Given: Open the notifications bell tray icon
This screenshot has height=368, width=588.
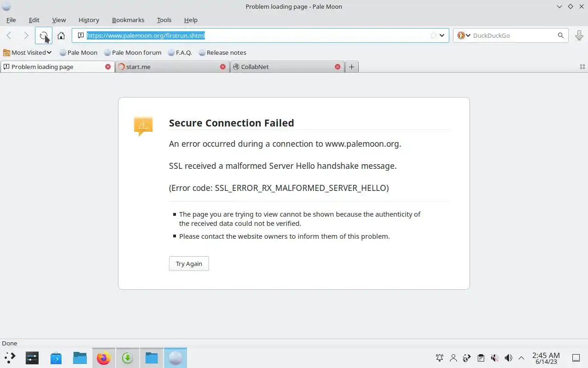Looking at the screenshot, I should click(440, 357).
